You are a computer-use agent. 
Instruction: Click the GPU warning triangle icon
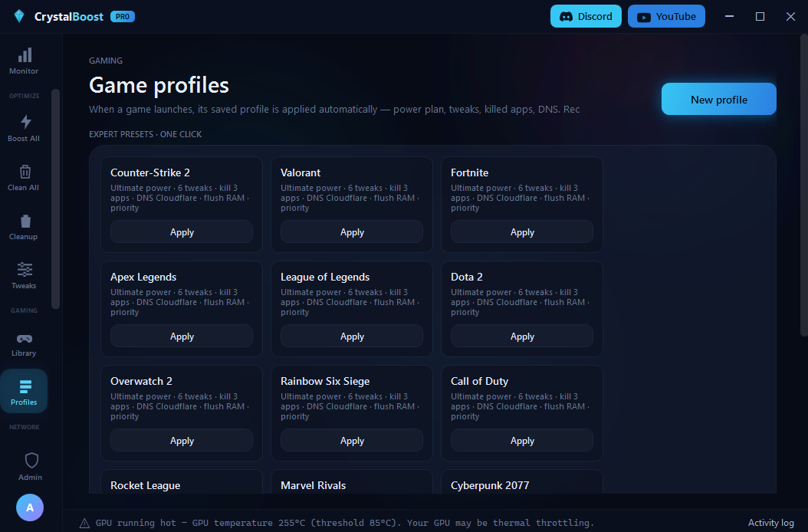pos(84,524)
